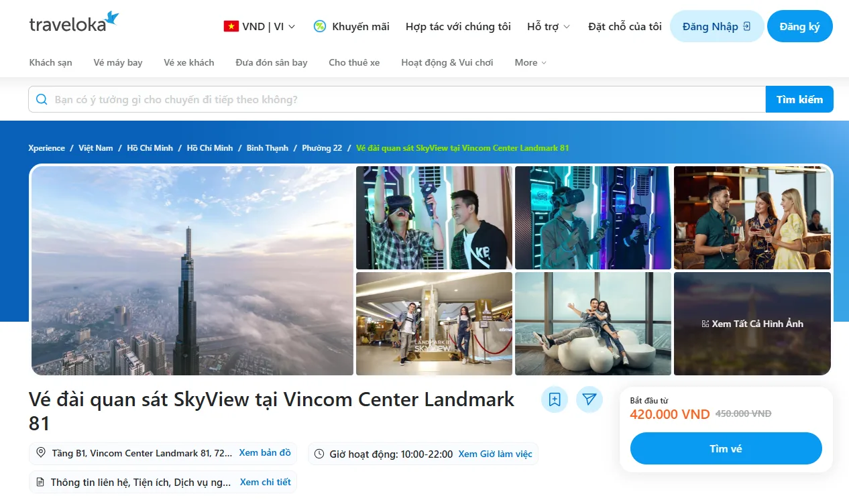Click the contact info document icon

click(40, 482)
